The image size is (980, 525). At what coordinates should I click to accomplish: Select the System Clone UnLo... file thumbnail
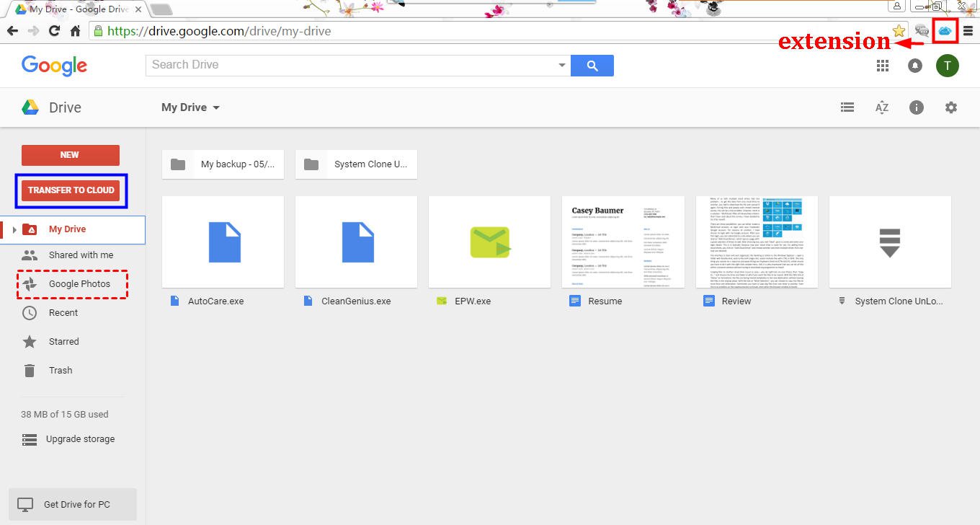890,242
